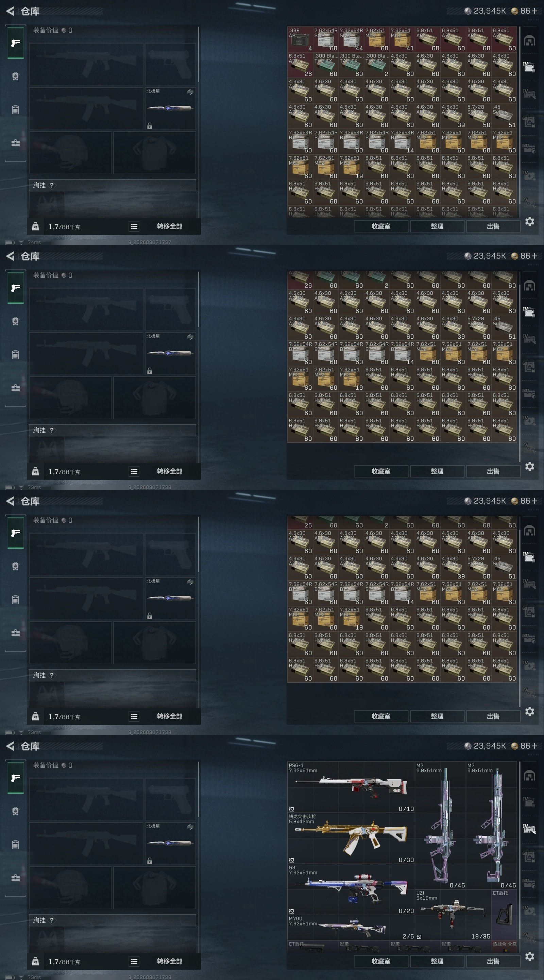Open settings gear in the PSG-1 weapons view
Screen dimensions: 544x980
[x=530, y=957]
